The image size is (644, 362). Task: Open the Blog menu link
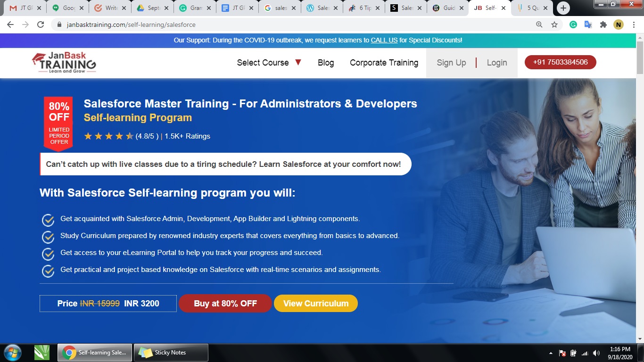tap(326, 63)
